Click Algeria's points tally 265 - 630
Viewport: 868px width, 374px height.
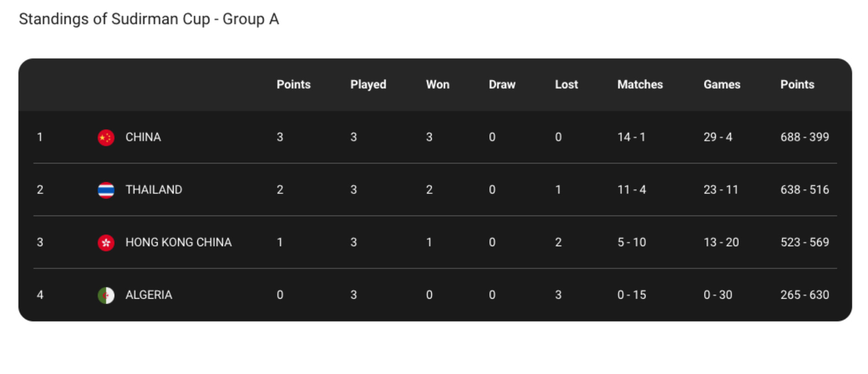pos(804,295)
